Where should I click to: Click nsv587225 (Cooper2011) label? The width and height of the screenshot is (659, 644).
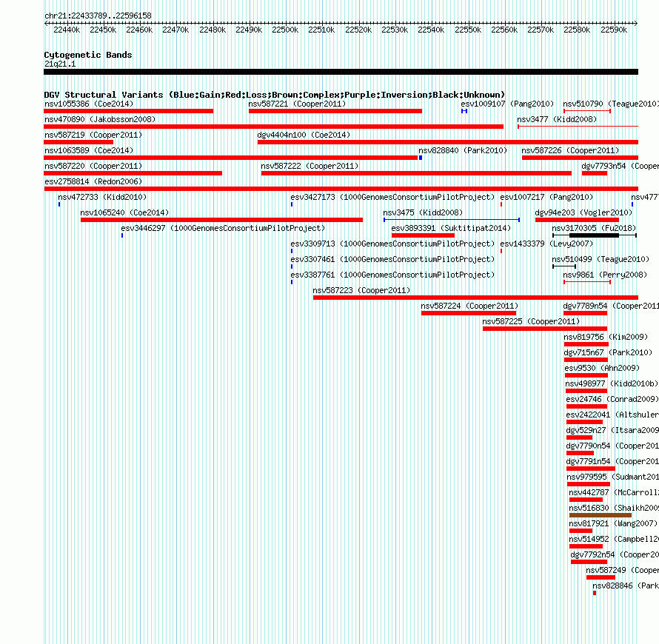pyautogui.click(x=531, y=321)
